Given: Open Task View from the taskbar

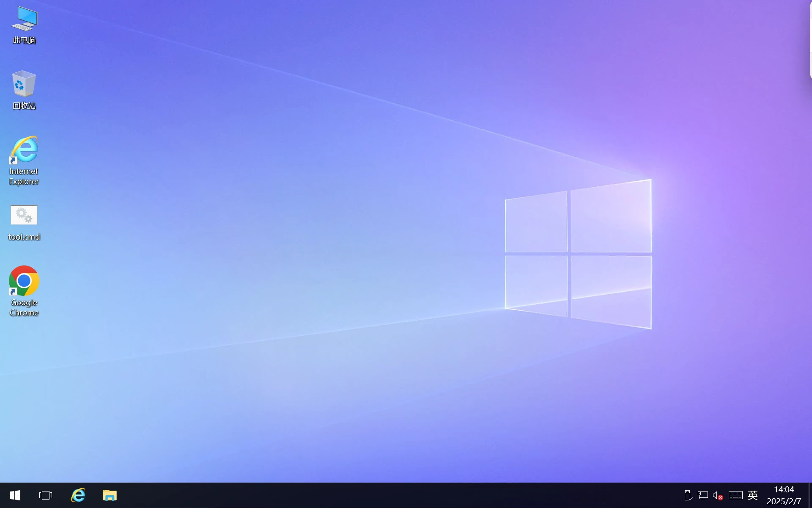Looking at the screenshot, I should click(46, 495).
